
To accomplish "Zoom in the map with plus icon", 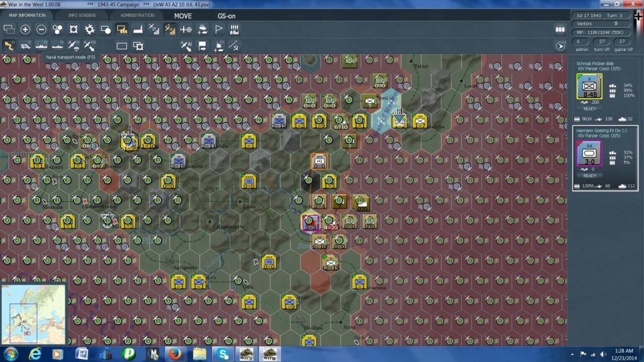I will 25,29.
